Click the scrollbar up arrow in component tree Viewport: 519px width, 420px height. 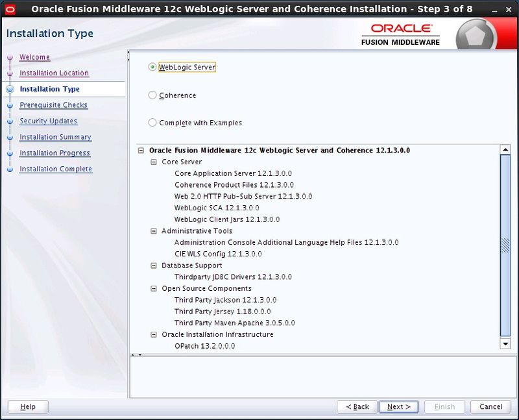coord(505,150)
